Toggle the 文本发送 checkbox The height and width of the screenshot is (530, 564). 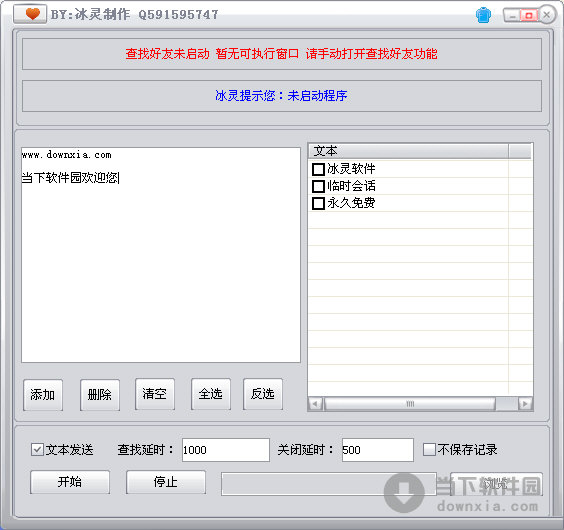click(x=37, y=450)
